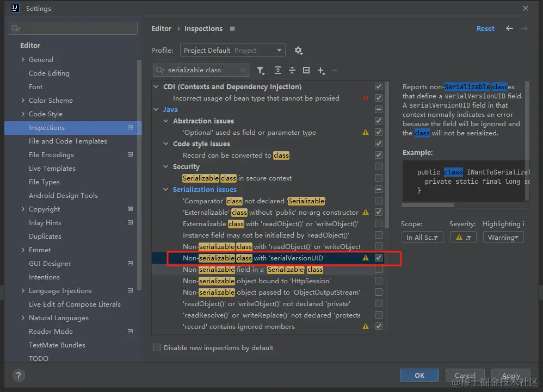Open Intentions settings page
This screenshot has width=543, height=392.
tap(44, 277)
